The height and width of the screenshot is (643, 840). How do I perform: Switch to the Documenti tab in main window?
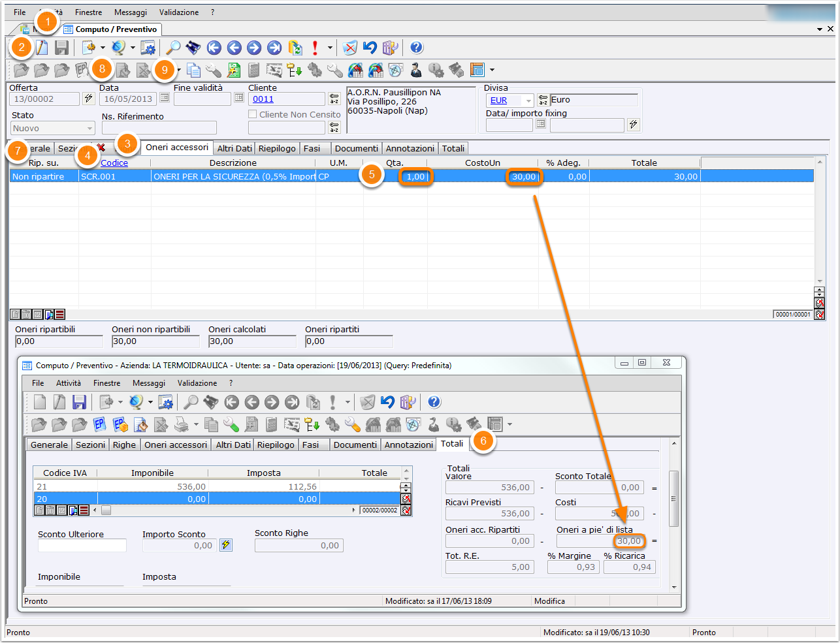(356, 149)
